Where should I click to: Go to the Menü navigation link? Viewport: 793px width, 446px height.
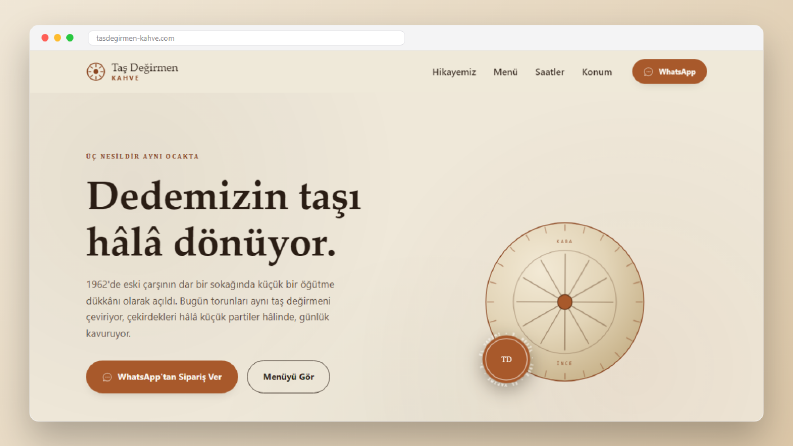tap(505, 72)
